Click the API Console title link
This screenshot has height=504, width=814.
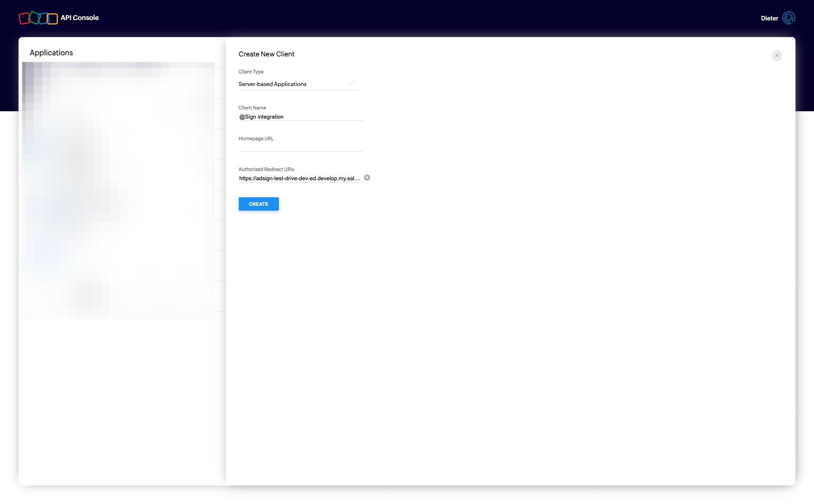[x=80, y=18]
